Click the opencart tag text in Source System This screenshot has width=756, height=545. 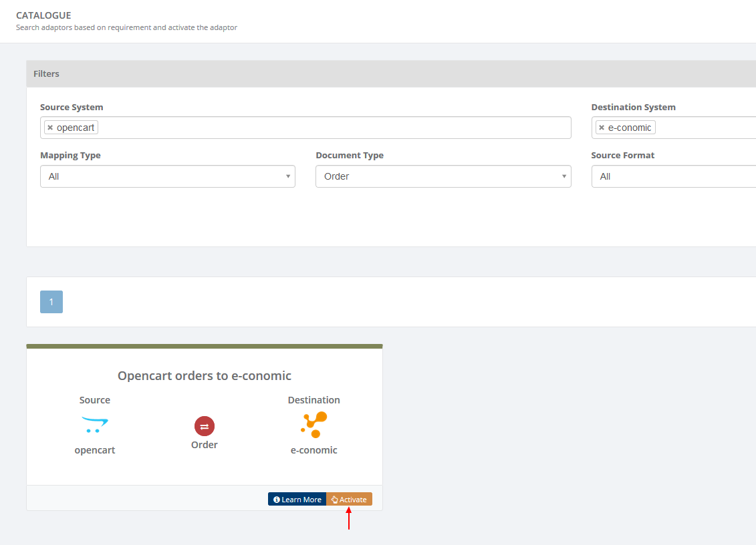click(76, 128)
